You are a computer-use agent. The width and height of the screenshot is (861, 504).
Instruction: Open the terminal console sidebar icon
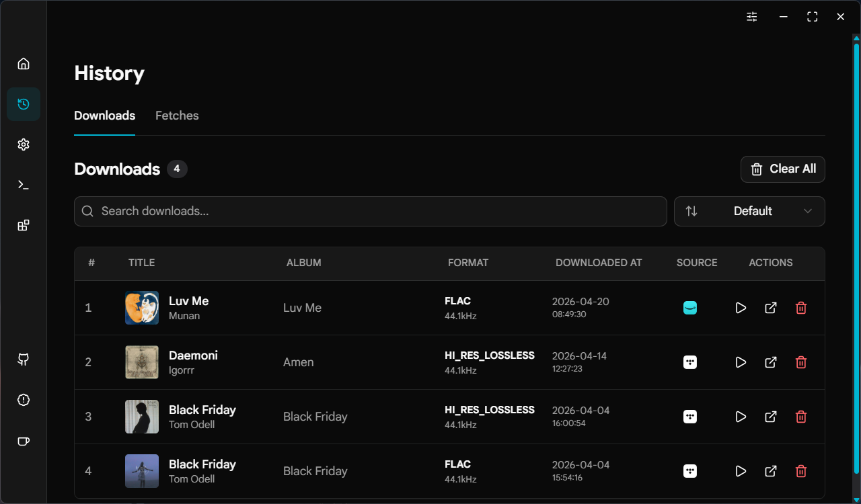point(24,185)
